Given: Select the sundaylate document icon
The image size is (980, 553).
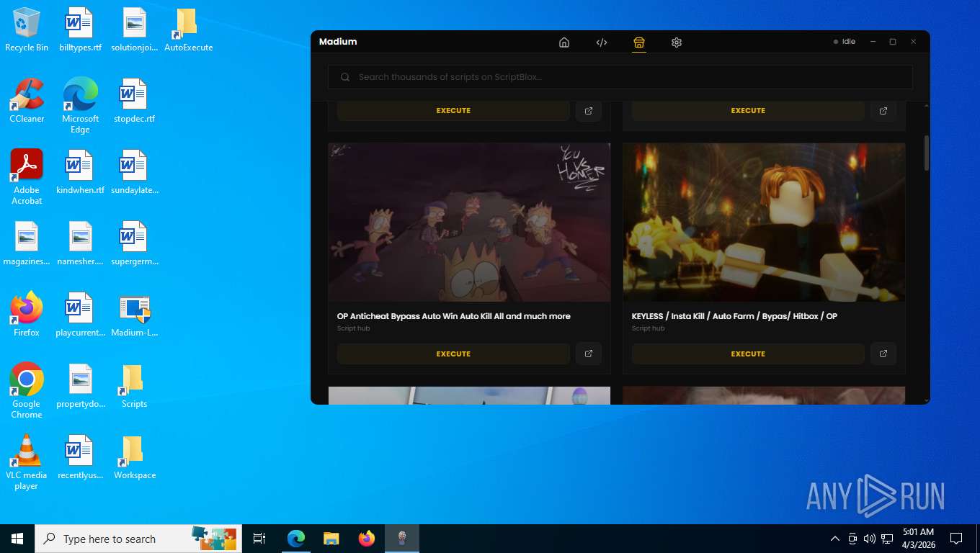Looking at the screenshot, I should [x=135, y=172].
